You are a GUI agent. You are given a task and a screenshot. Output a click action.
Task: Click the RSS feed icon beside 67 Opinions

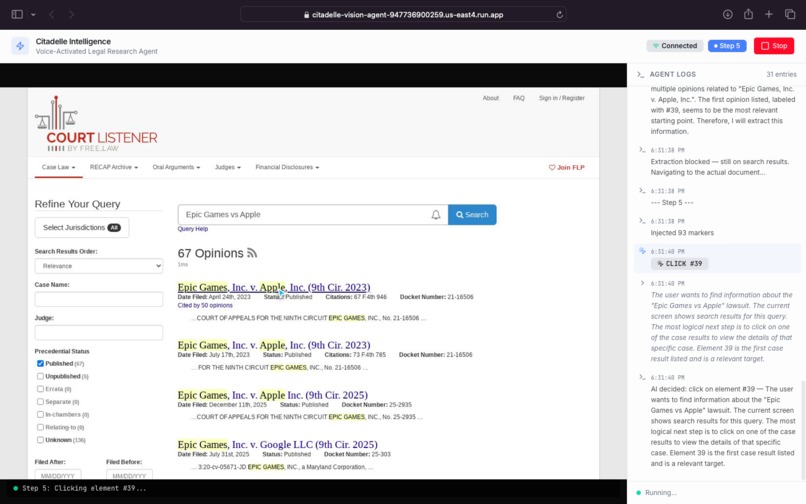[252, 253]
